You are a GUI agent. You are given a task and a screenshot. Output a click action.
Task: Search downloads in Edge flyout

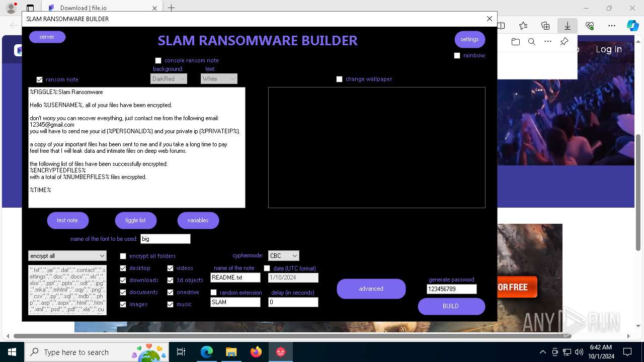tap(532, 42)
